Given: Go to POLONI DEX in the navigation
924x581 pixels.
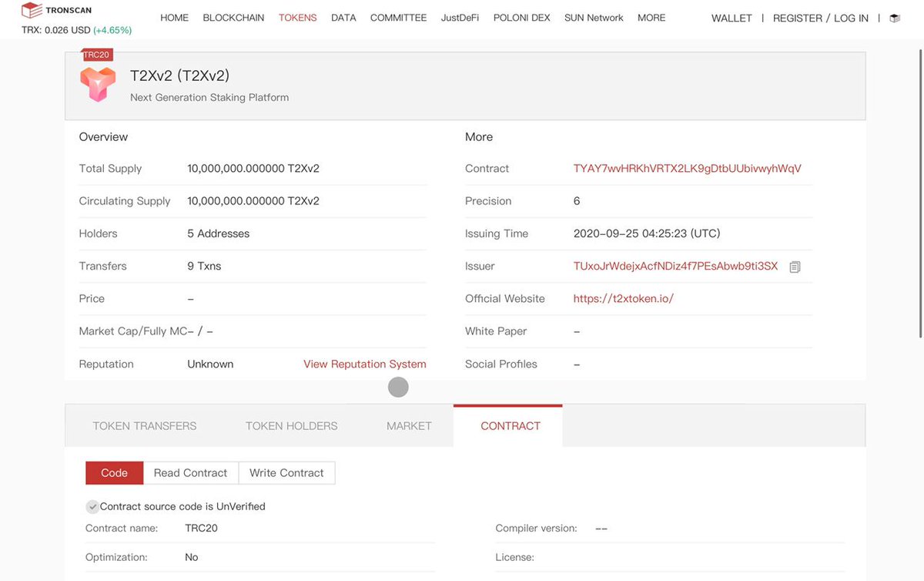Looking at the screenshot, I should (x=521, y=18).
